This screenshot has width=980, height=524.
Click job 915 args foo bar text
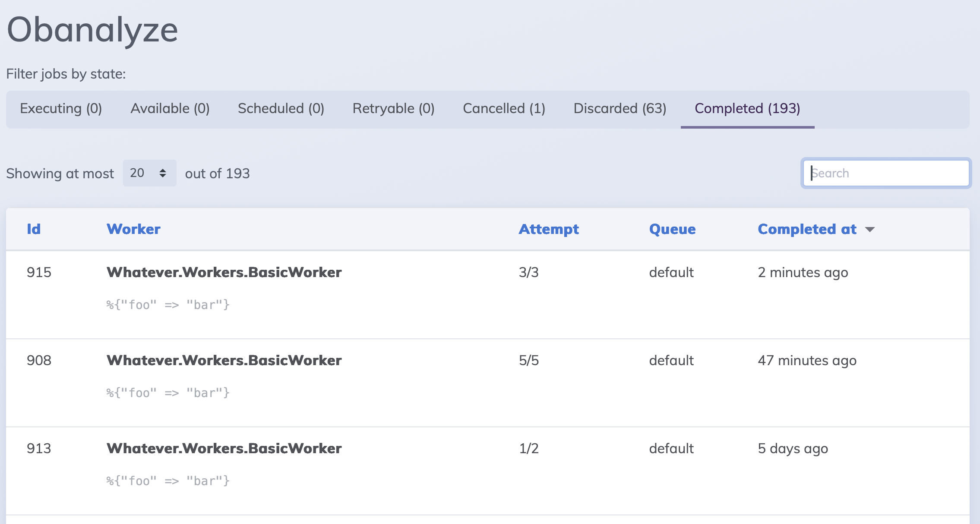(168, 305)
